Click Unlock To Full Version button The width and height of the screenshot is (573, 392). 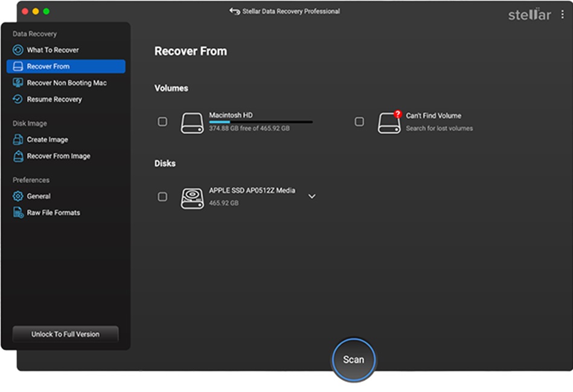[65, 334]
